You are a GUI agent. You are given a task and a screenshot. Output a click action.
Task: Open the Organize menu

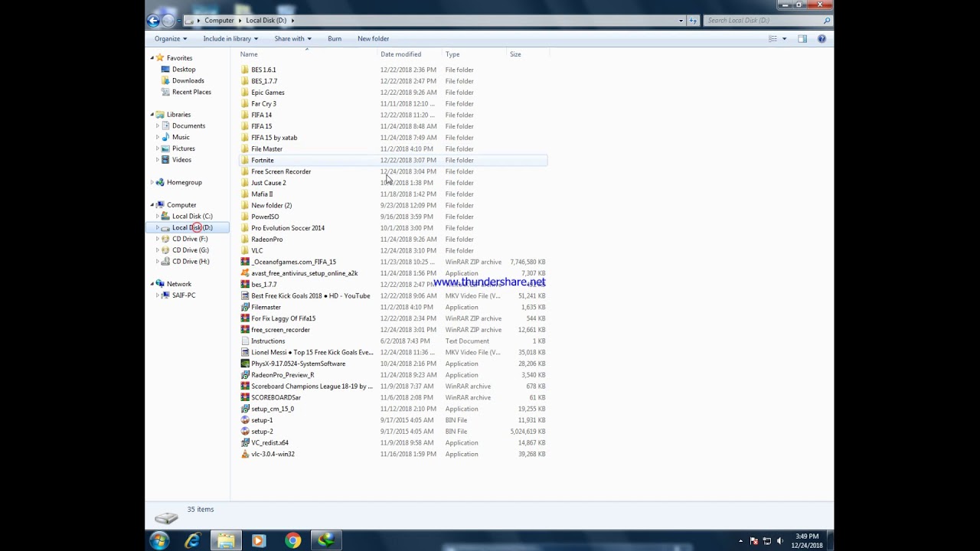coord(171,38)
